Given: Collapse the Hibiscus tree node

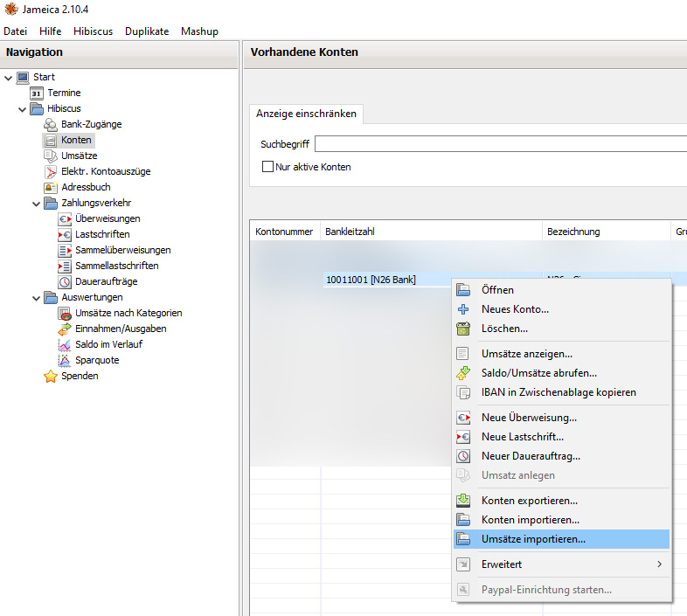Looking at the screenshot, I should pyautogui.click(x=23, y=109).
